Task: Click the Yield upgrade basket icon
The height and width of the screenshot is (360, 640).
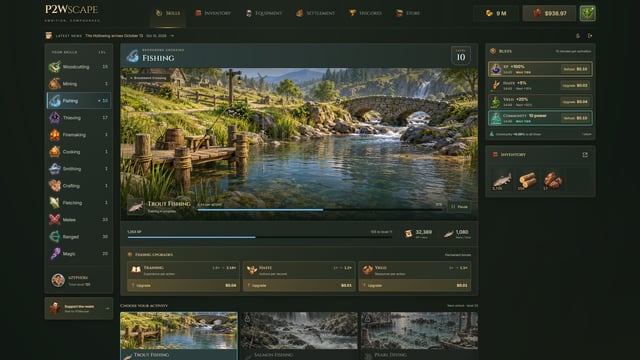Action: [x=367, y=270]
